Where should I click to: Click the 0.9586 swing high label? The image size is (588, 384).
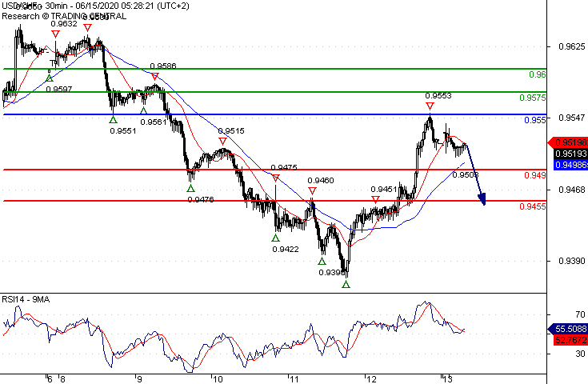[x=163, y=66]
